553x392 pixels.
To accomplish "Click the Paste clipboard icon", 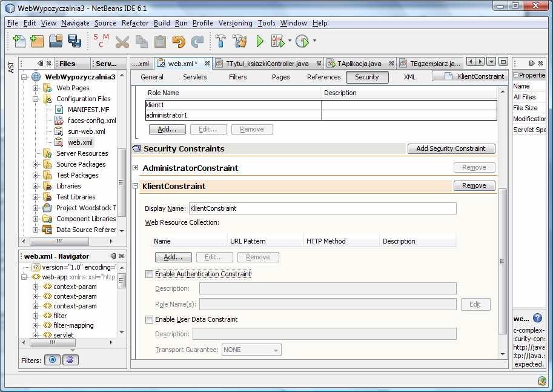I will coord(160,41).
